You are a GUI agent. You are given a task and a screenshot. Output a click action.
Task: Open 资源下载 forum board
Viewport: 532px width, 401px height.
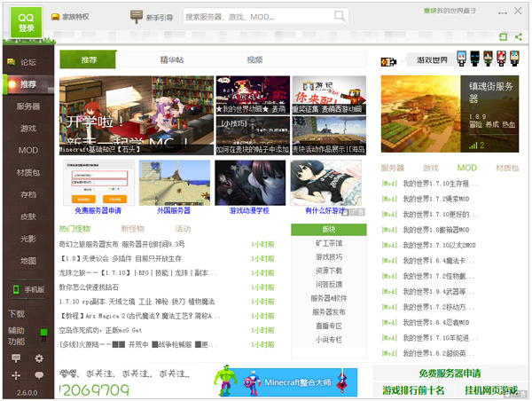pyautogui.click(x=329, y=271)
